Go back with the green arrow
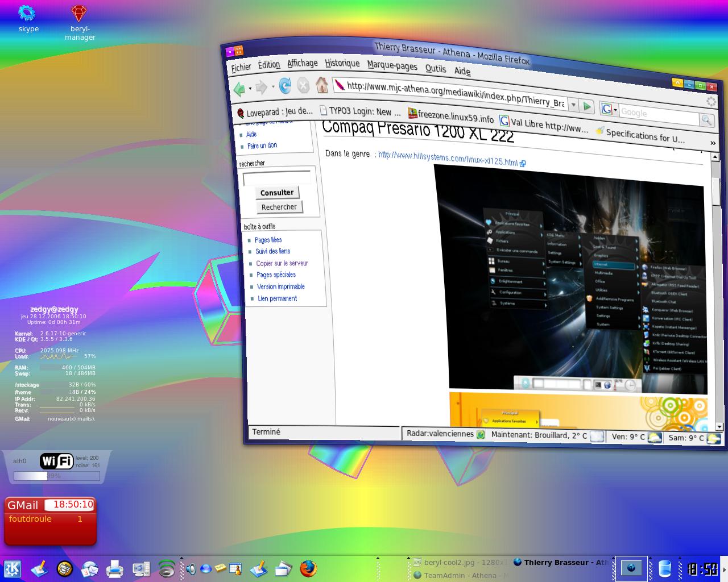The image size is (728, 582). [x=239, y=88]
